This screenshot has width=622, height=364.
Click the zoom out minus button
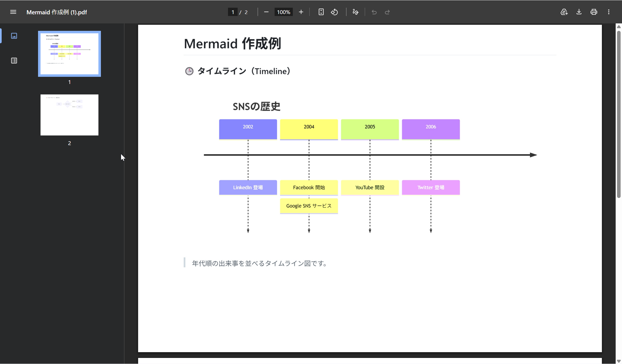266,12
